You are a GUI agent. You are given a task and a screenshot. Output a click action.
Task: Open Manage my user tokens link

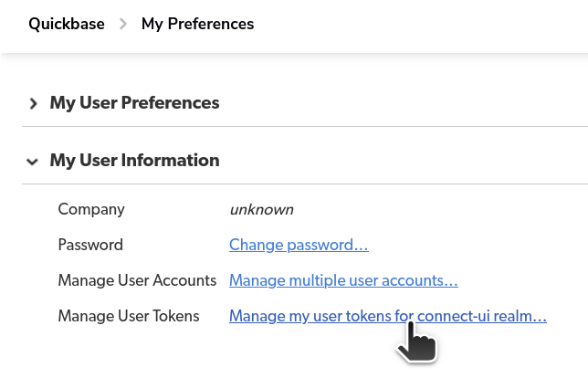pyautogui.click(x=388, y=316)
